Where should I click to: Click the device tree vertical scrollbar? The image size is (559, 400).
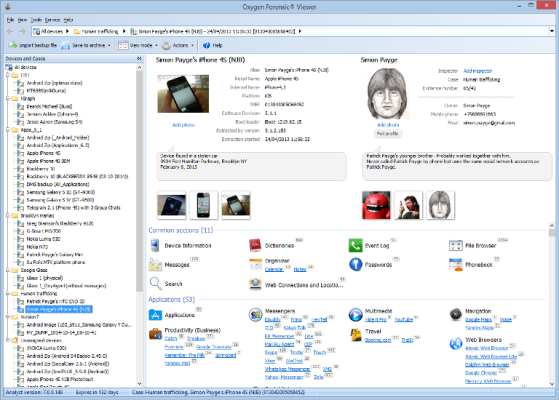139,182
